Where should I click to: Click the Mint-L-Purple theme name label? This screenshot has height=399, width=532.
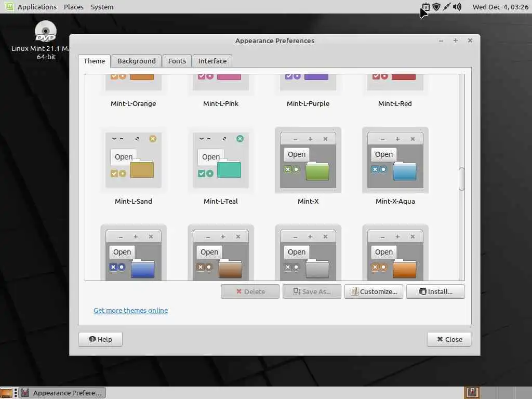pos(308,103)
